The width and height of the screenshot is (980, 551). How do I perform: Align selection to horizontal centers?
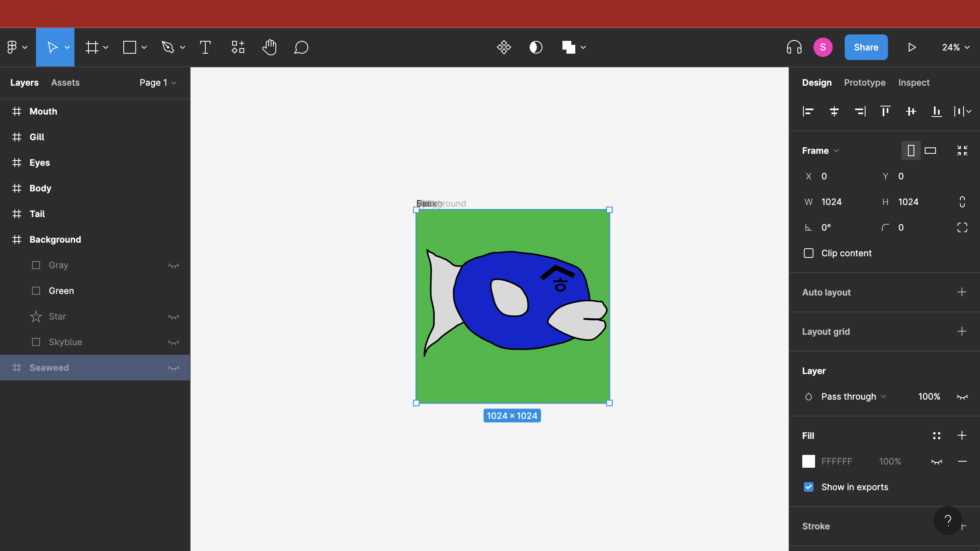click(834, 111)
